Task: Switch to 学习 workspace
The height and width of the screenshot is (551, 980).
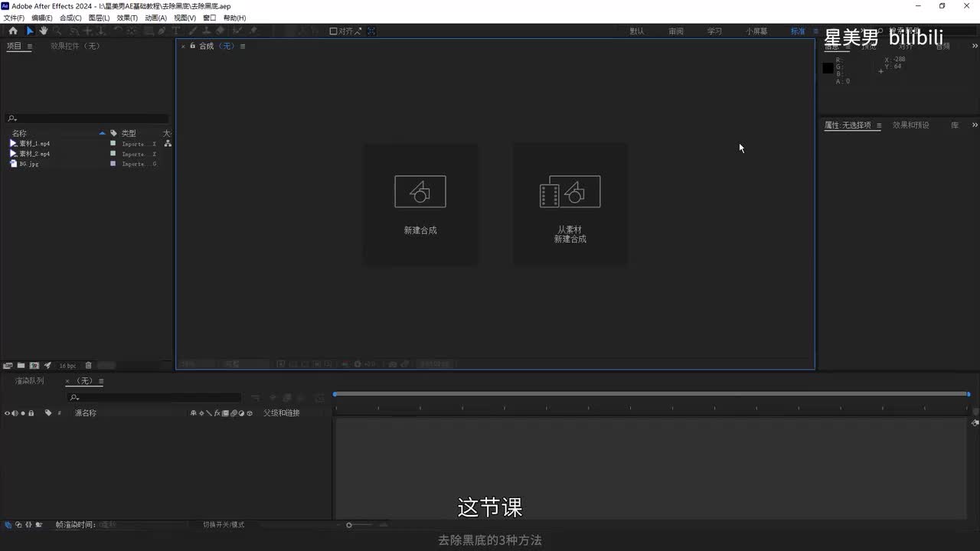Action: point(714,31)
